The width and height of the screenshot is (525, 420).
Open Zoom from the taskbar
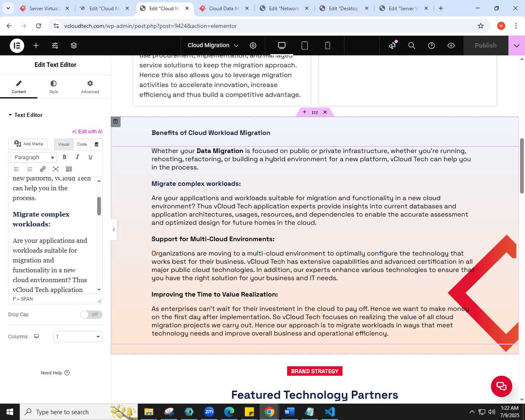[209, 412]
